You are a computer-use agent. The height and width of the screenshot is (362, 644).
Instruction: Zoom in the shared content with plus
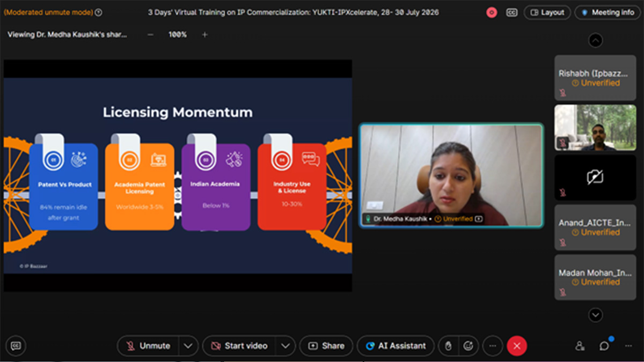tap(204, 34)
